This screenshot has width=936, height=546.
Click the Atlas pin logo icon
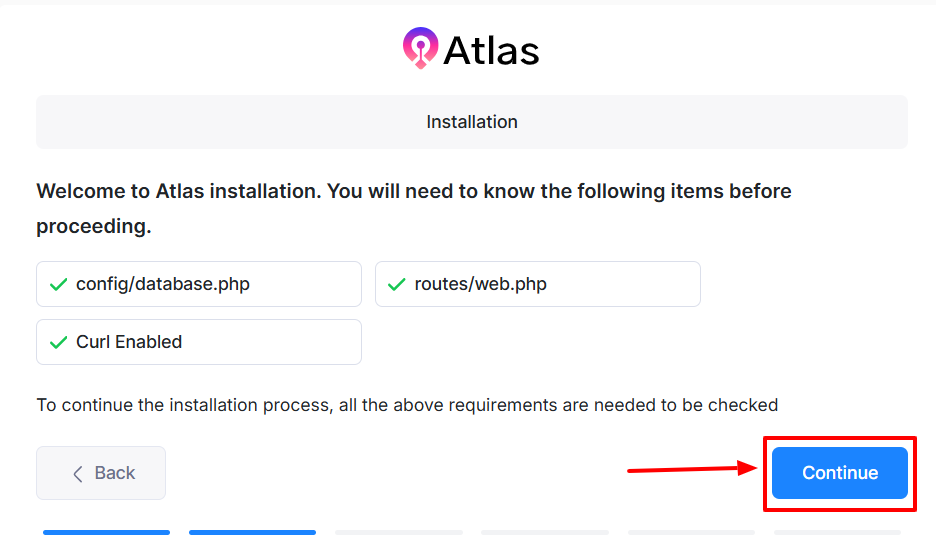(x=420, y=47)
